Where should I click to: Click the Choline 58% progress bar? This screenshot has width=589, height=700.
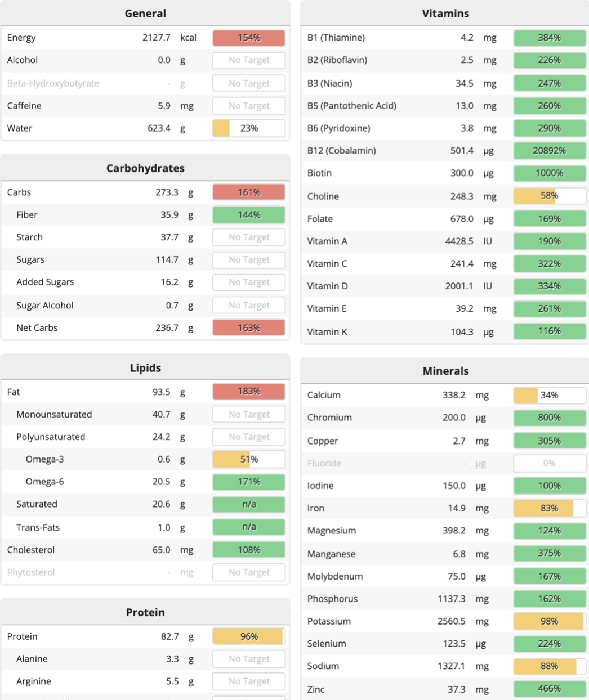pyautogui.click(x=549, y=196)
